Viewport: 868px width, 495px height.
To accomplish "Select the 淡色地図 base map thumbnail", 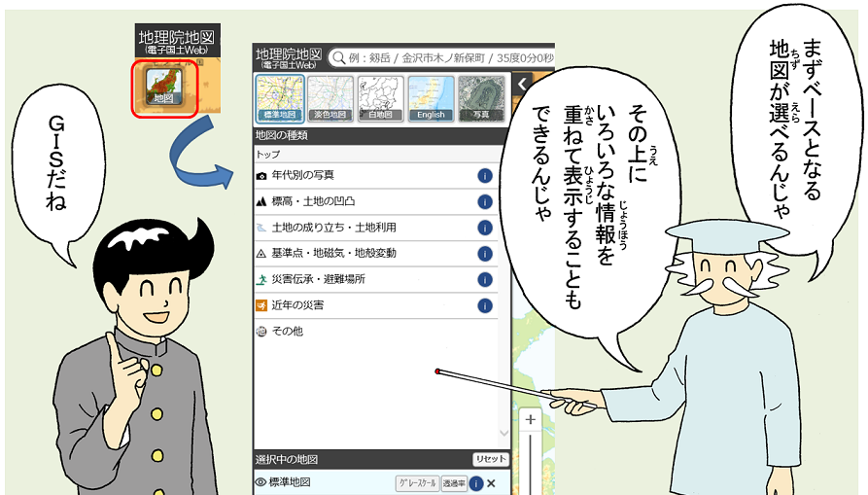I will point(330,98).
